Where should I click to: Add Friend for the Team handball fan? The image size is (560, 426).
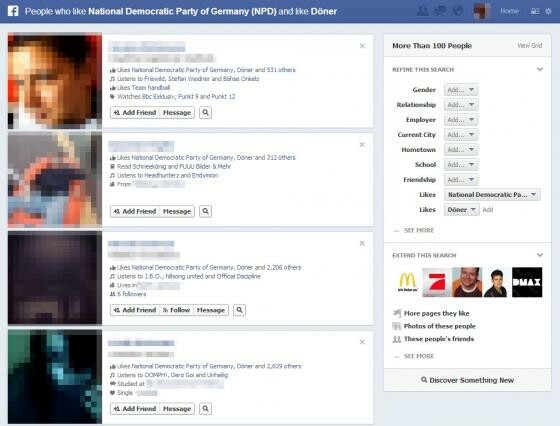click(x=135, y=112)
